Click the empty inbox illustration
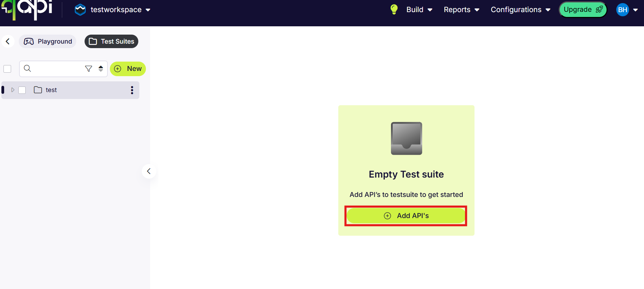Screen dimensions: 644x289 (406, 138)
